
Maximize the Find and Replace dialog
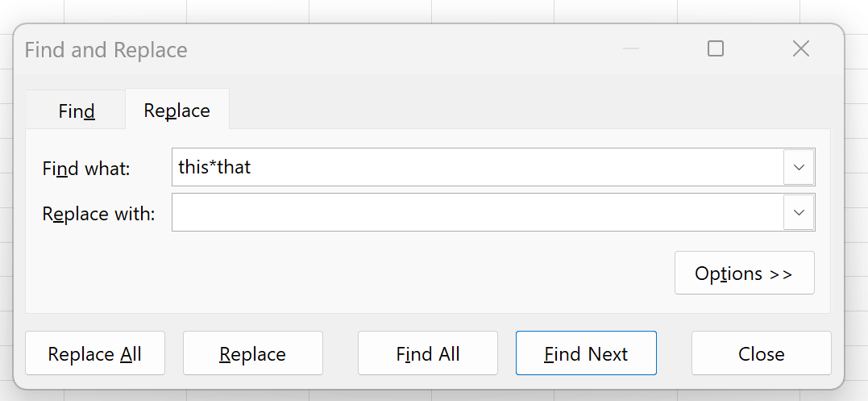point(715,49)
